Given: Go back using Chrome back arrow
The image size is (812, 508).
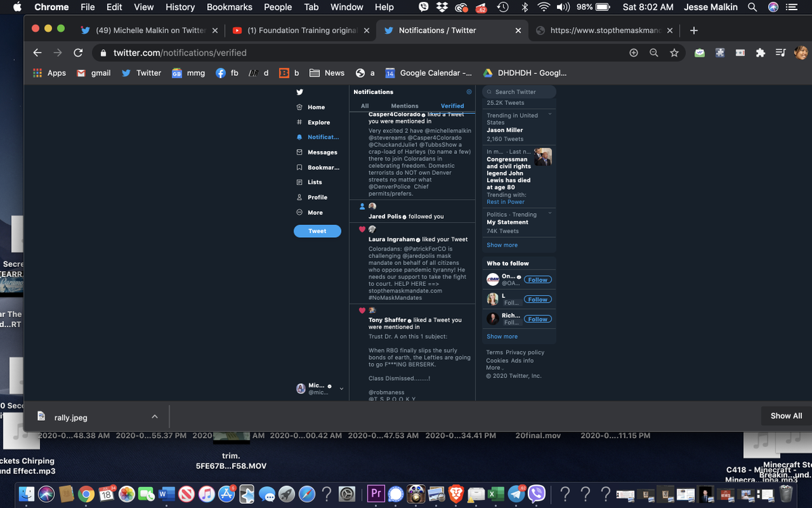Looking at the screenshot, I should point(37,53).
